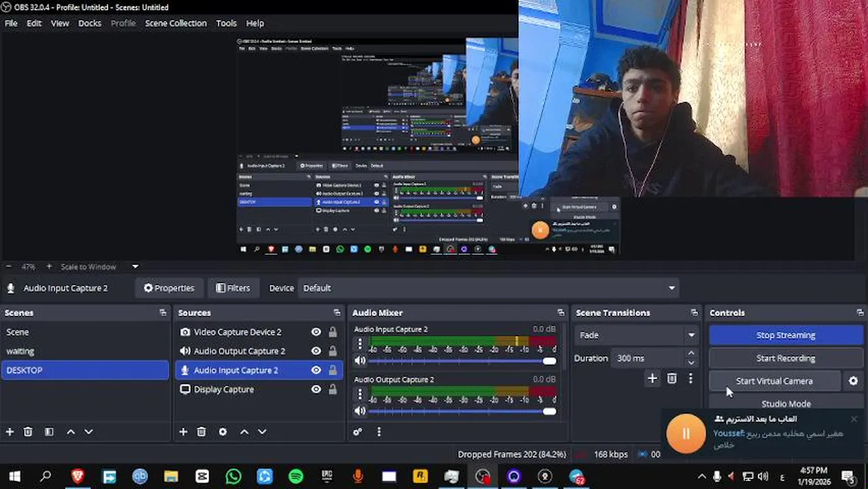The image size is (868, 489).
Task: Open the Device dropdown set to Default
Action: coord(488,288)
